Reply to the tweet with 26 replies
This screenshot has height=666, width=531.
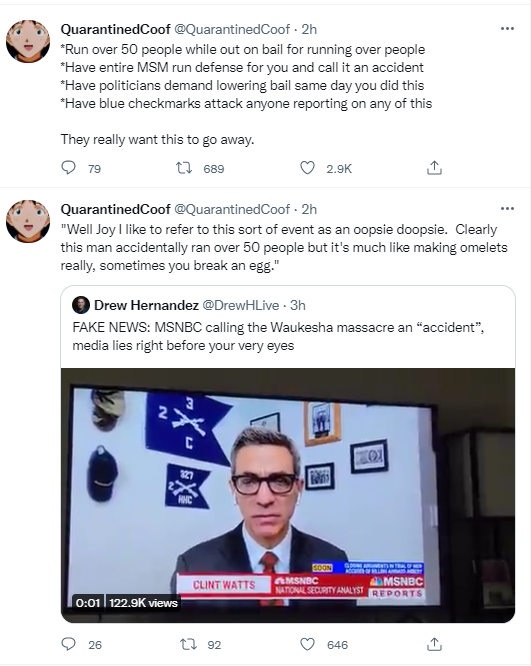point(68,644)
